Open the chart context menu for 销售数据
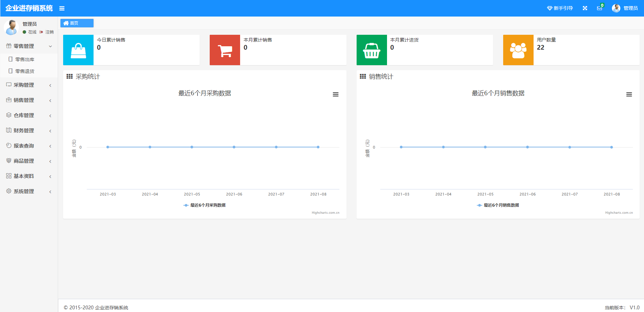The image size is (644, 312). (x=629, y=95)
